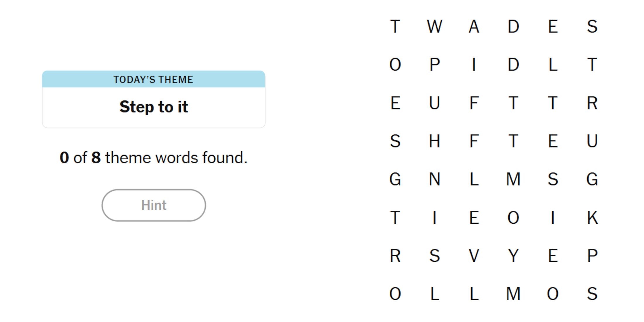The width and height of the screenshot is (644, 322).
Task: Select the letter T in the top-left corner
Action: point(396,27)
